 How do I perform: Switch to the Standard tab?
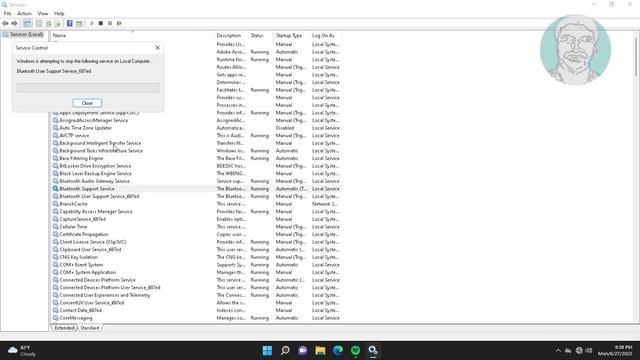90,328
